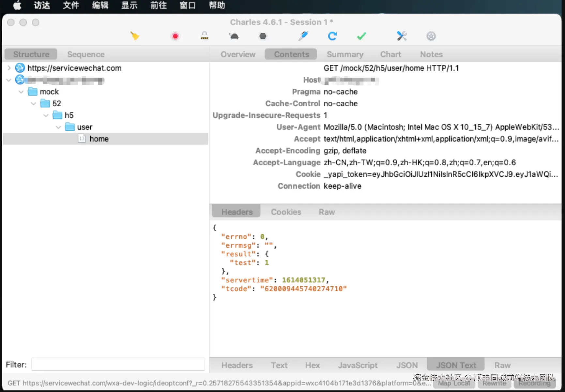Open the Summary tab
The width and height of the screenshot is (565, 392).
345,54
